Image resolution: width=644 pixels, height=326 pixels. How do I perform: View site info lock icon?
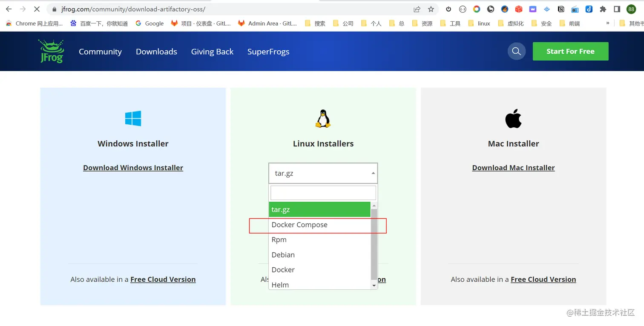54,9
